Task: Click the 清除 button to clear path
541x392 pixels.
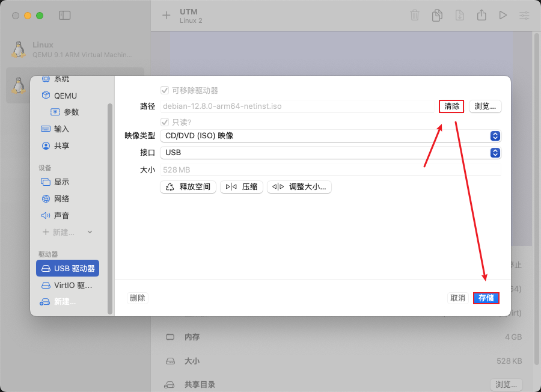Action: (x=451, y=106)
